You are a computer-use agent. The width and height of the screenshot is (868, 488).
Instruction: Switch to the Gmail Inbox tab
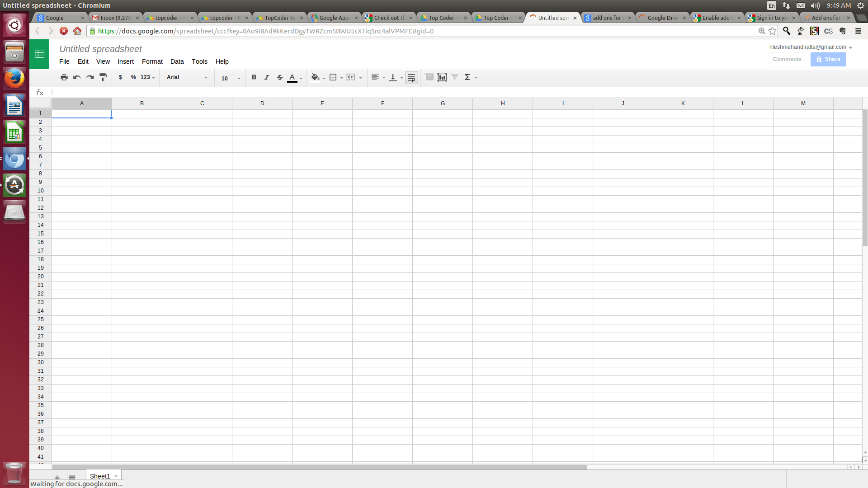click(x=113, y=18)
